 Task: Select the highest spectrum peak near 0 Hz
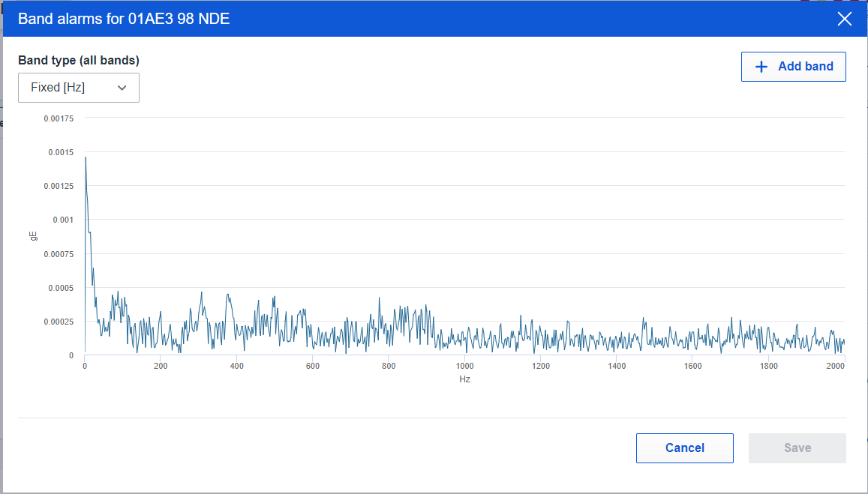tap(86, 158)
